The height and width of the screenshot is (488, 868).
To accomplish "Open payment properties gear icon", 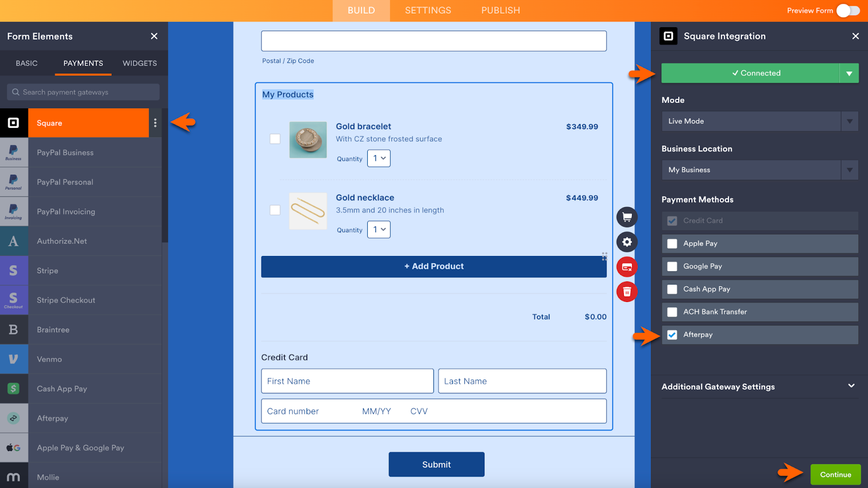I will (x=627, y=242).
